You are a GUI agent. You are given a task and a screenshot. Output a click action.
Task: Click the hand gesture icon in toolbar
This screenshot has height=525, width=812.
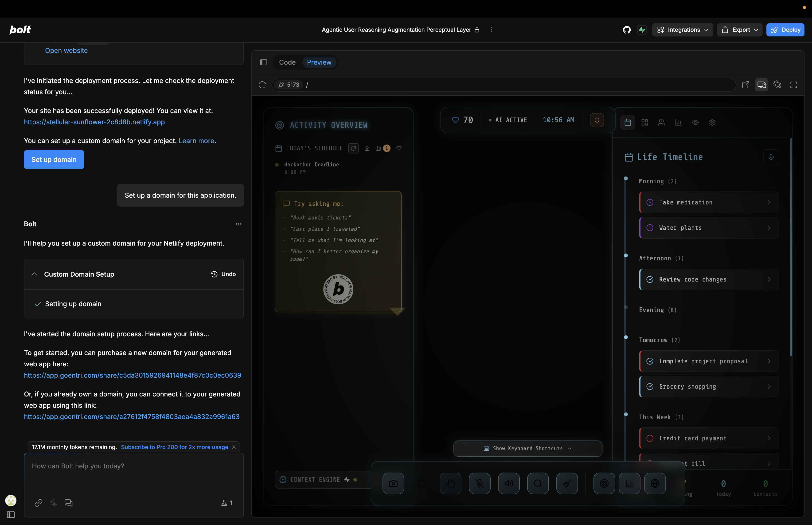point(450,483)
